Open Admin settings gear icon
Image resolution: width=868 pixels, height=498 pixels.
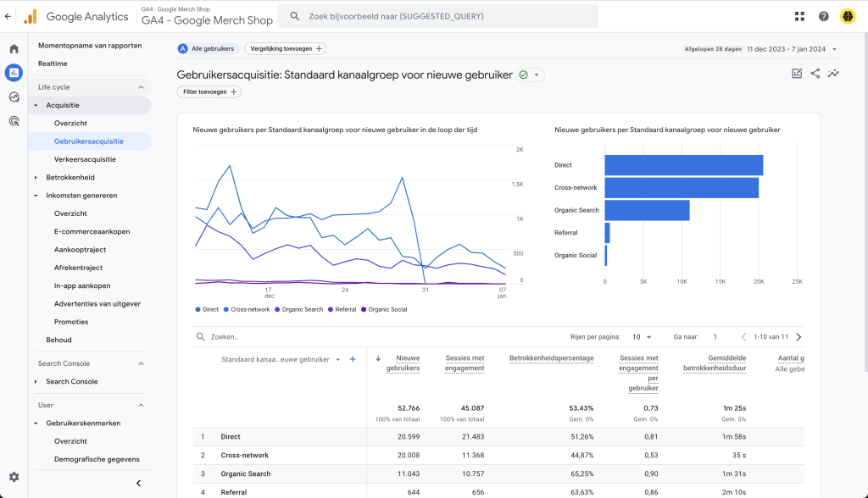[x=14, y=477]
